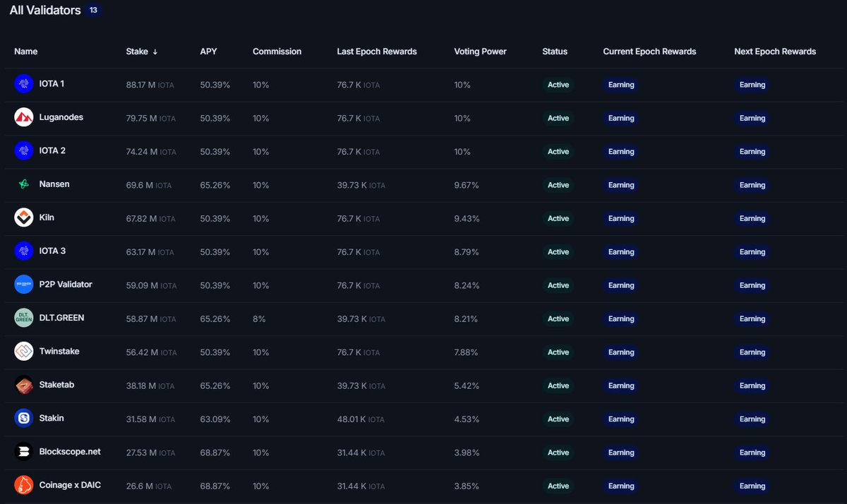Select Coinage x DAIC 26.6 M stake
Screen dimensions: 847x504
[149, 486]
